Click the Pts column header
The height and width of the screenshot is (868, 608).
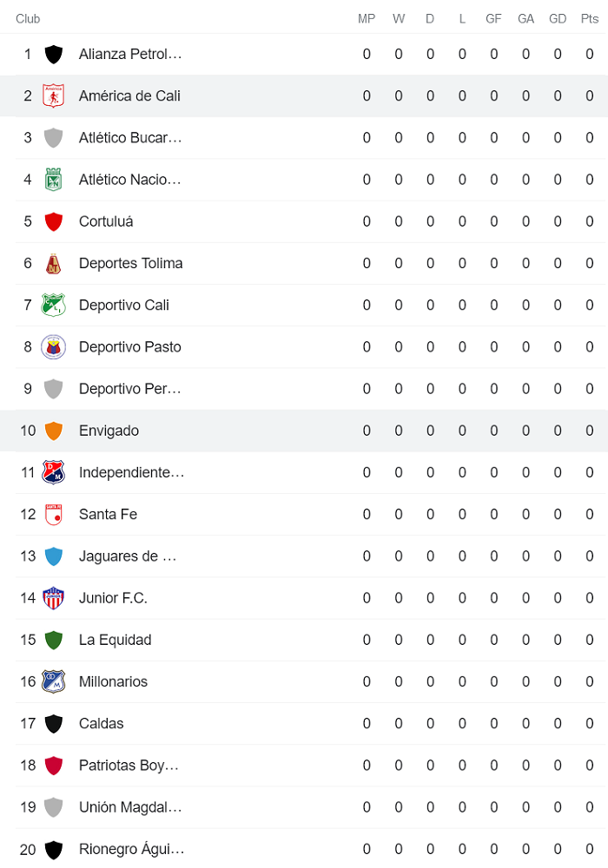pyautogui.click(x=590, y=19)
